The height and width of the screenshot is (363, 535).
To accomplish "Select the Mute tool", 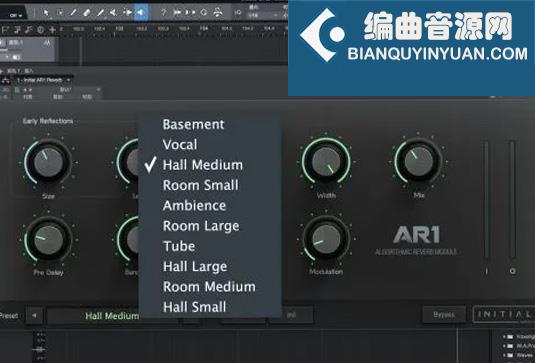I will coord(114,13).
